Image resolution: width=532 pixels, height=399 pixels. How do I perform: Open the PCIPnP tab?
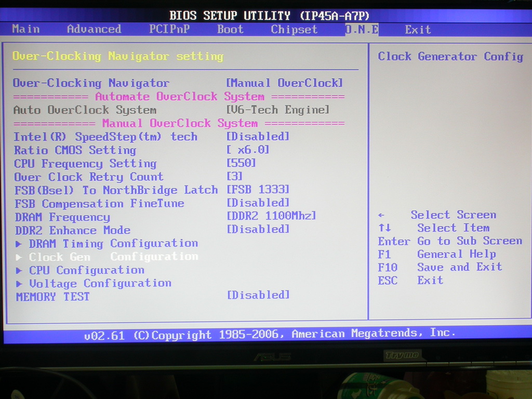point(169,30)
